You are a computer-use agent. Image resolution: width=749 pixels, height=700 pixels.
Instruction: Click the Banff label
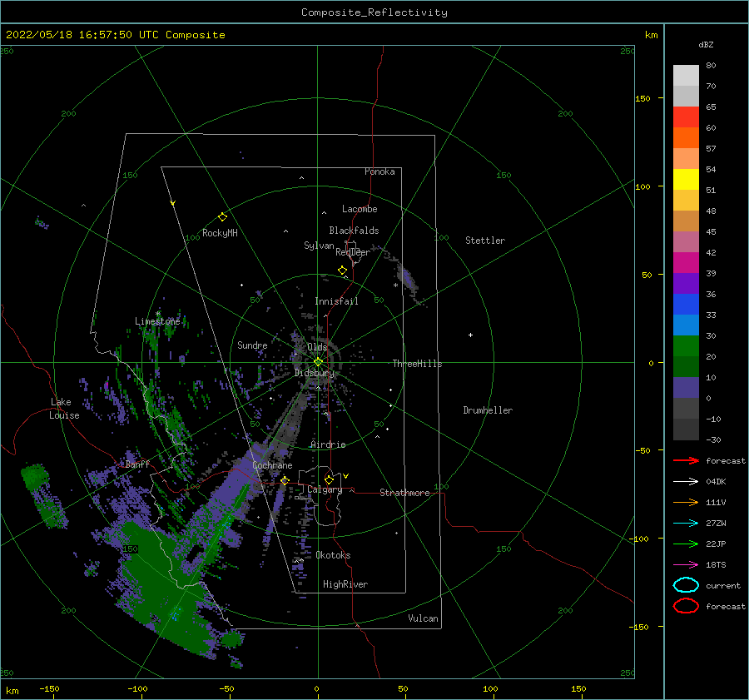pos(137,464)
